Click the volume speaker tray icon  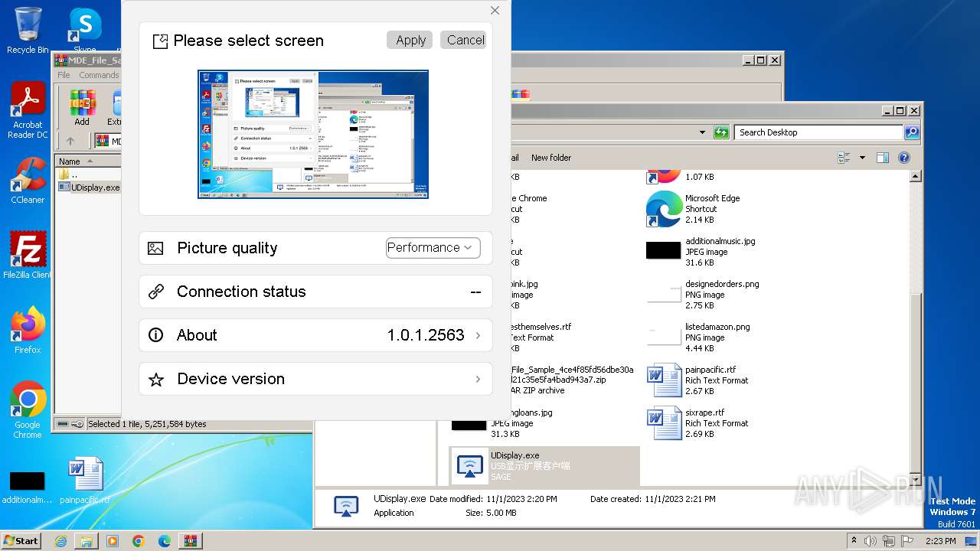tap(871, 541)
